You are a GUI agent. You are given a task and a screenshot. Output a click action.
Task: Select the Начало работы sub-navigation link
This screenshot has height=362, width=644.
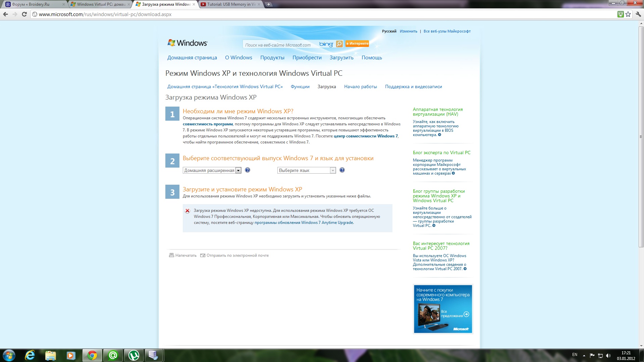click(360, 87)
